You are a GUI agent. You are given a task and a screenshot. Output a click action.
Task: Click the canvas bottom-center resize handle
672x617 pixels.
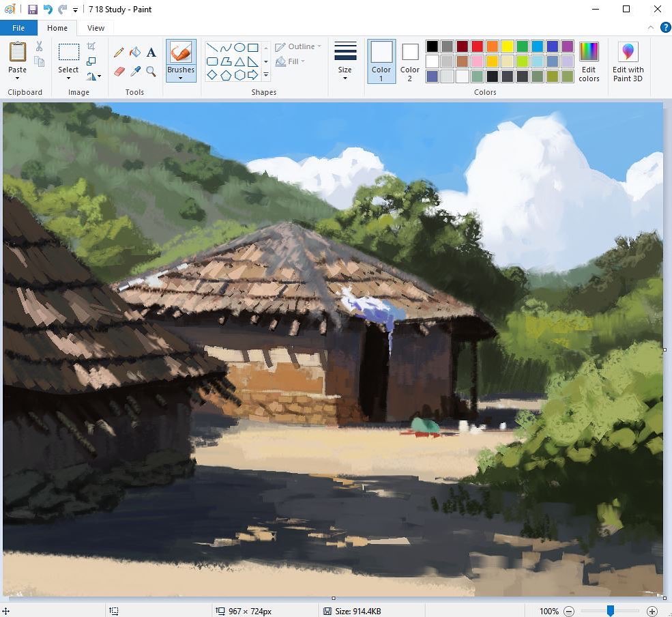point(334,598)
